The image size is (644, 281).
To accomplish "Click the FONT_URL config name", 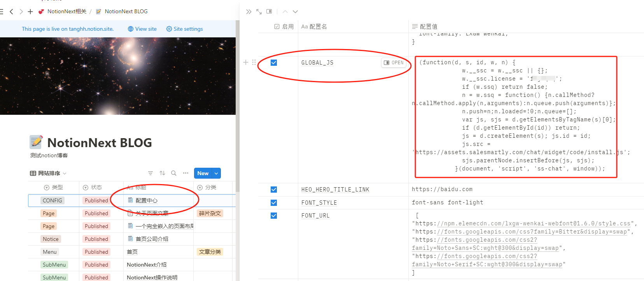I will click(315, 216).
